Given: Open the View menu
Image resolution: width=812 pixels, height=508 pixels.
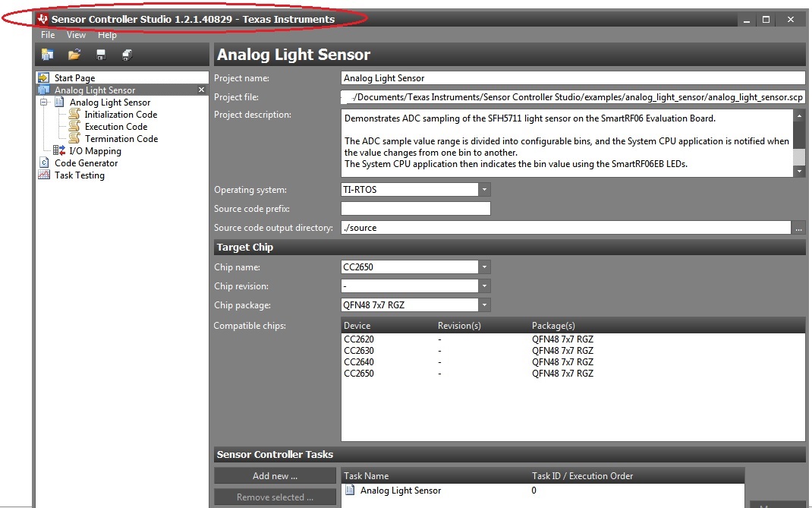Looking at the screenshot, I should point(76,35).
